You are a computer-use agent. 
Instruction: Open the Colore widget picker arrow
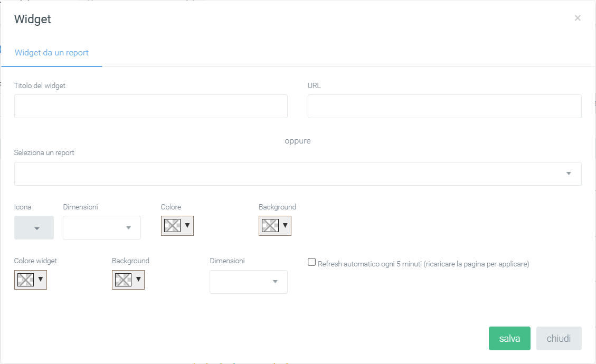[40, 279]
